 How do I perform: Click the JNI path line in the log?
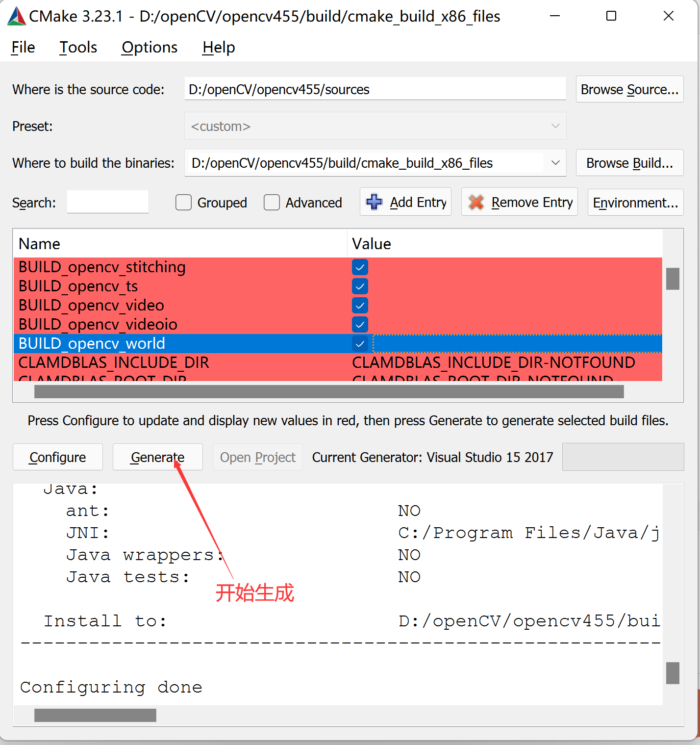click(363, 533)
